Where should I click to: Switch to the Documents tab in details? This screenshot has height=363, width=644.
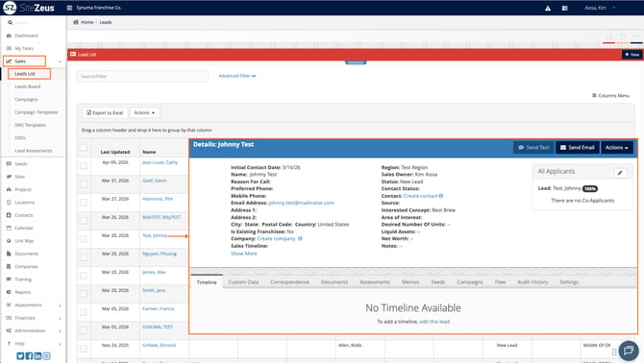[334, 282]
